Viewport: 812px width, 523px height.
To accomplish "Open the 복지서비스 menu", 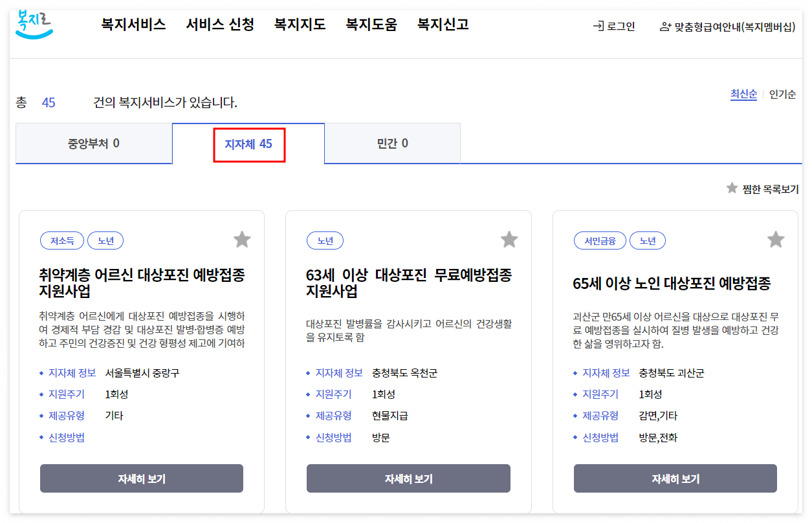I will pyautogui.click(x=133, y=25).
